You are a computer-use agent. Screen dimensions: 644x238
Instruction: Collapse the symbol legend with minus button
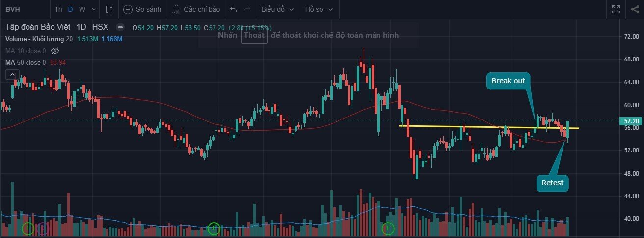pos(120,27)
